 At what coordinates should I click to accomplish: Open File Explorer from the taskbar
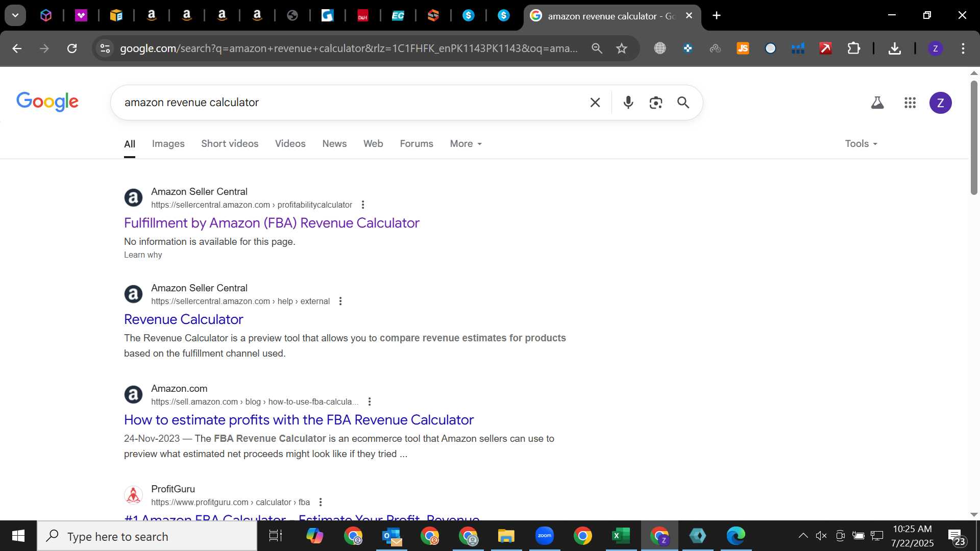tap(506, 536)
